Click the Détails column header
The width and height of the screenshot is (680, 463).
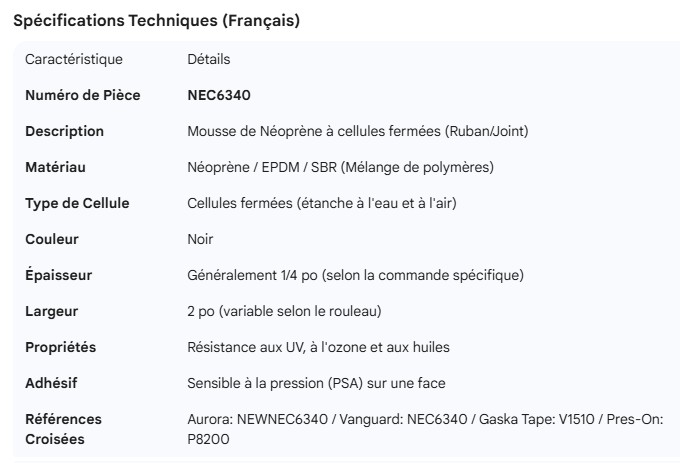pyautogui.click(x=209, y=59)
